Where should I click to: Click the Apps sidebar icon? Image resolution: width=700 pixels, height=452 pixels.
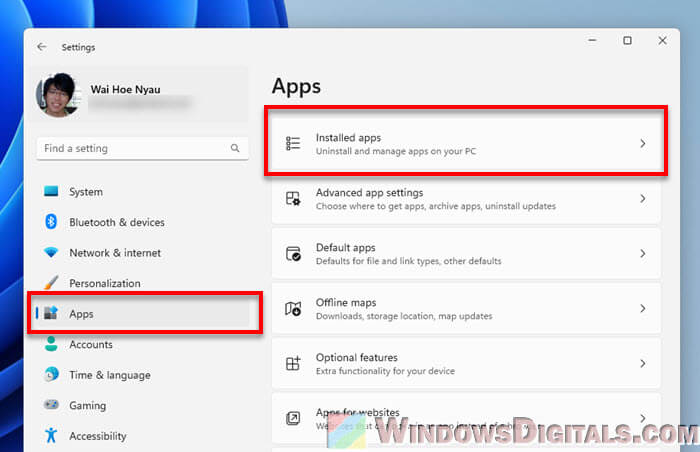pyautogui.click(x=51, y=313)
